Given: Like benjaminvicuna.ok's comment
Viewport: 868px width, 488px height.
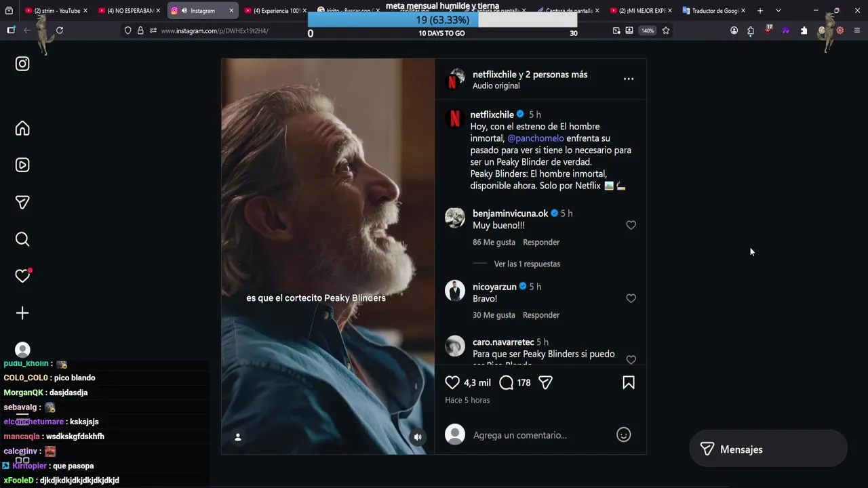Looking at the screenshot, I should click(631, 225).
